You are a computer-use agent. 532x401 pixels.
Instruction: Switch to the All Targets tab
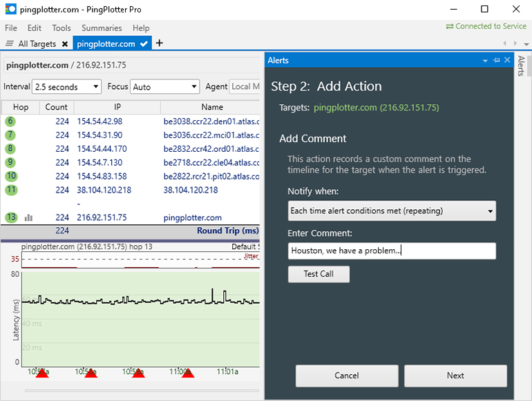(33, 43)
